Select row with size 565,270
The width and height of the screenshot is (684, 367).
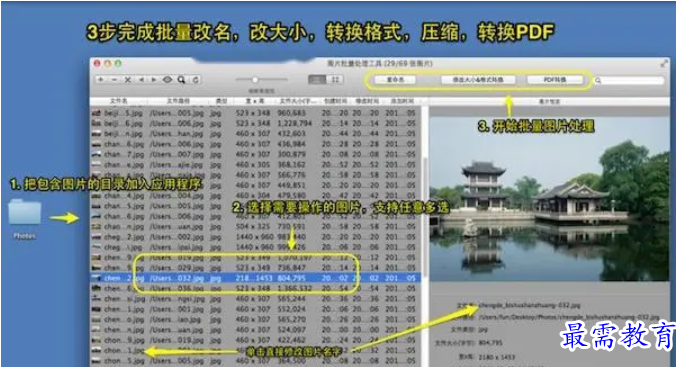click(255, 319)
